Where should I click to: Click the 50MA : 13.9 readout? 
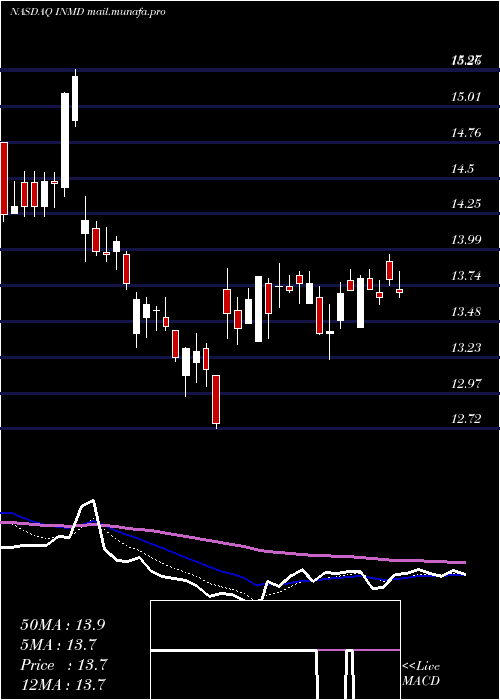point(63,625)
